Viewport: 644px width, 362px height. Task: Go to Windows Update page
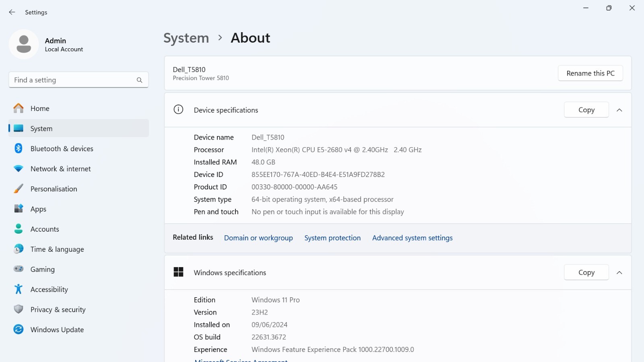tap(78, 329)
